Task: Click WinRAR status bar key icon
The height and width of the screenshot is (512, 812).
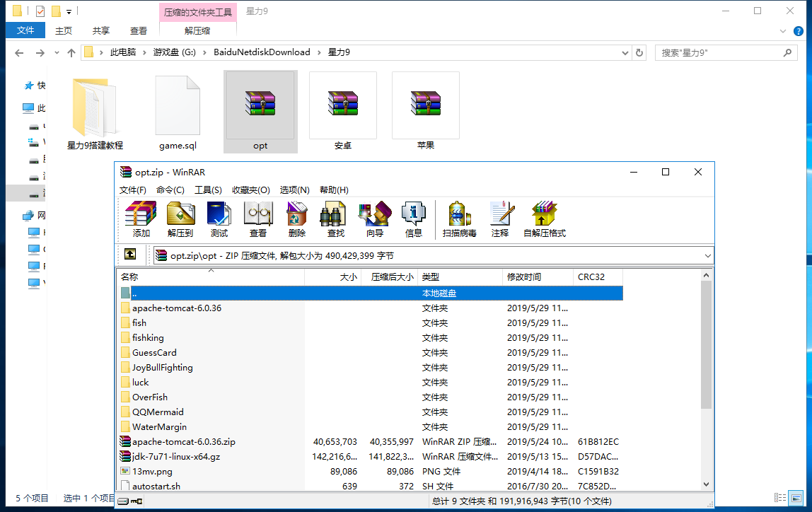Action: [x=137, y=501]
